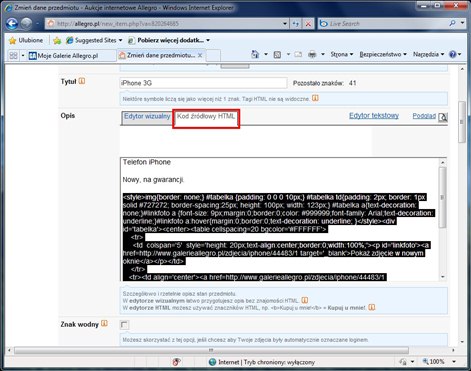Open info icon after 'bez znajomości HTML'
Image resolution: width=471 pixels, height=371 pixels.
pos(305,300)
